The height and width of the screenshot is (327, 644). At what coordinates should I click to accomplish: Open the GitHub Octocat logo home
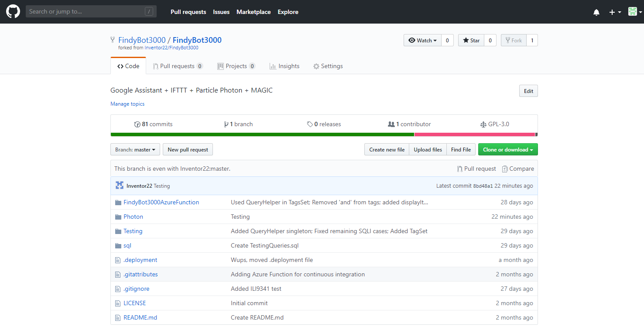[13, 11]
